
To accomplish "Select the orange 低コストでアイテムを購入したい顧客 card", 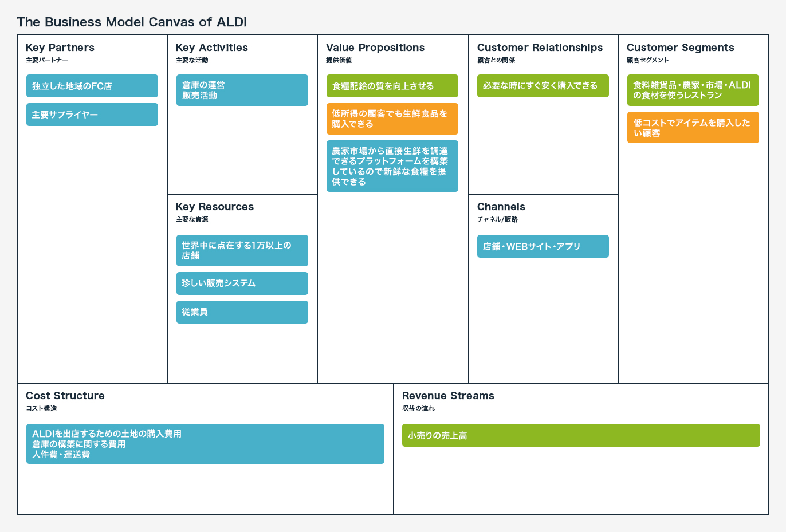I will [x=693, y=128].
